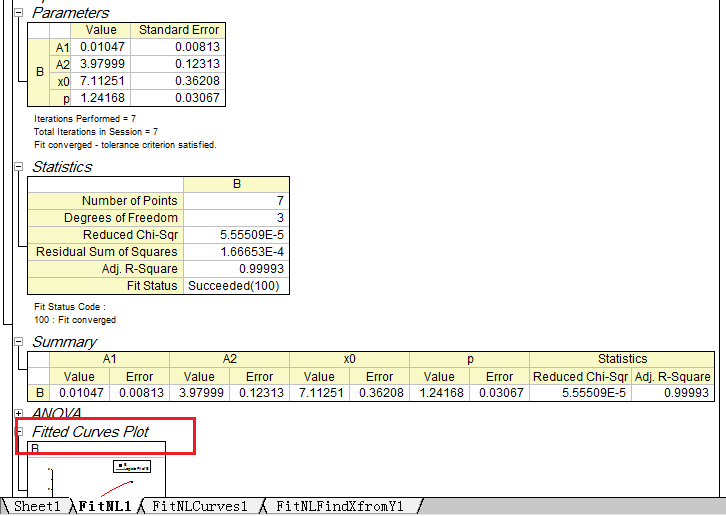Viewport: 726px width, 516px height.
Task: Go to the FitNLFindXfromY1 tab
Action: point(339,507)
